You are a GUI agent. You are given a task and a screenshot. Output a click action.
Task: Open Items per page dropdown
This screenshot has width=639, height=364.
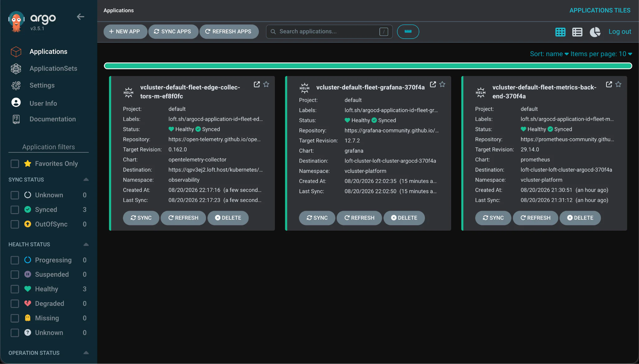(601, 54)
